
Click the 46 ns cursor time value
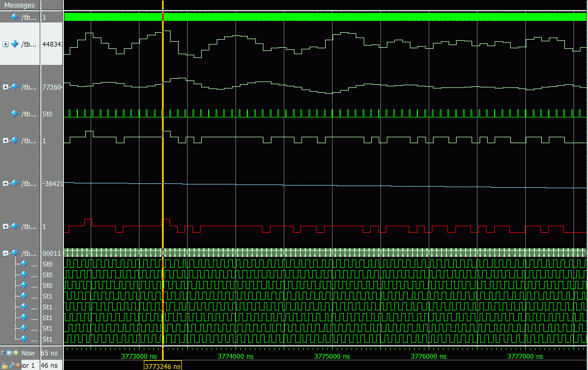point(49,365)
